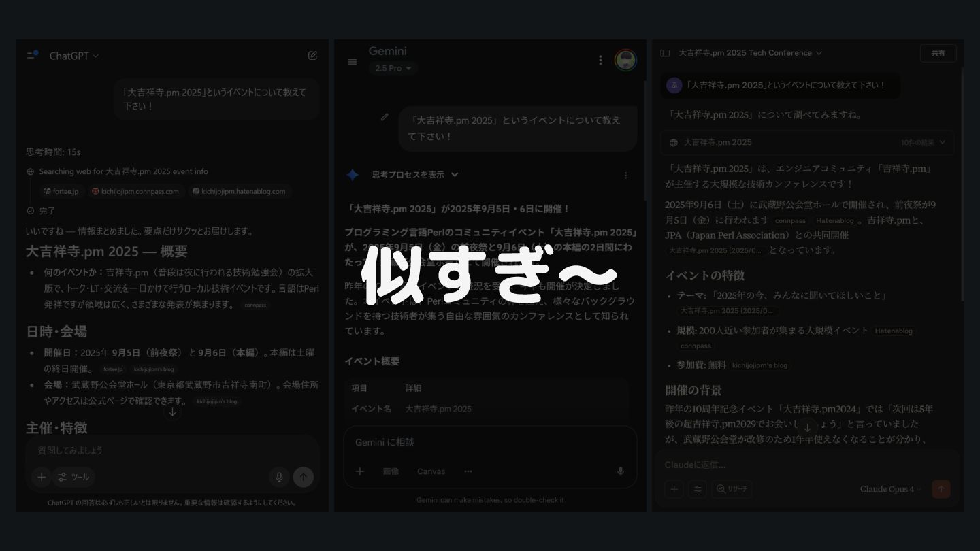Focus the ChatGPT message input field
The image size is (980, 551).
[x=172, y=450]
